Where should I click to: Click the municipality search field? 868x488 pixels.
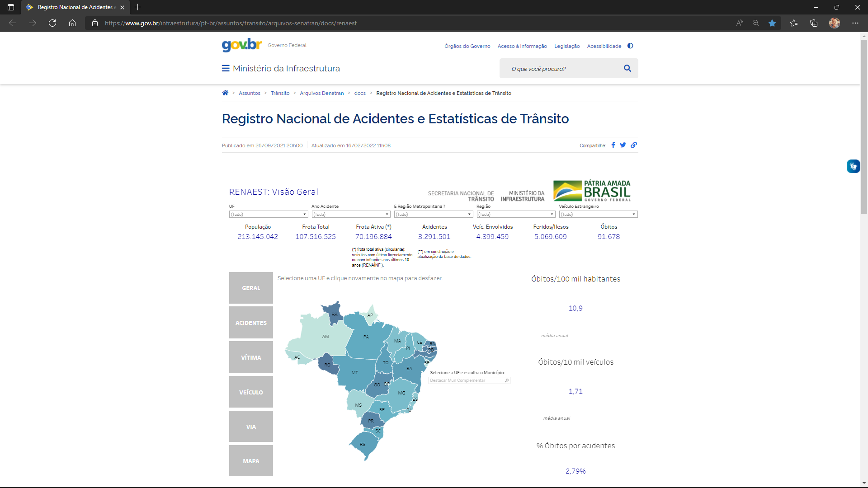tap(467, 380)
